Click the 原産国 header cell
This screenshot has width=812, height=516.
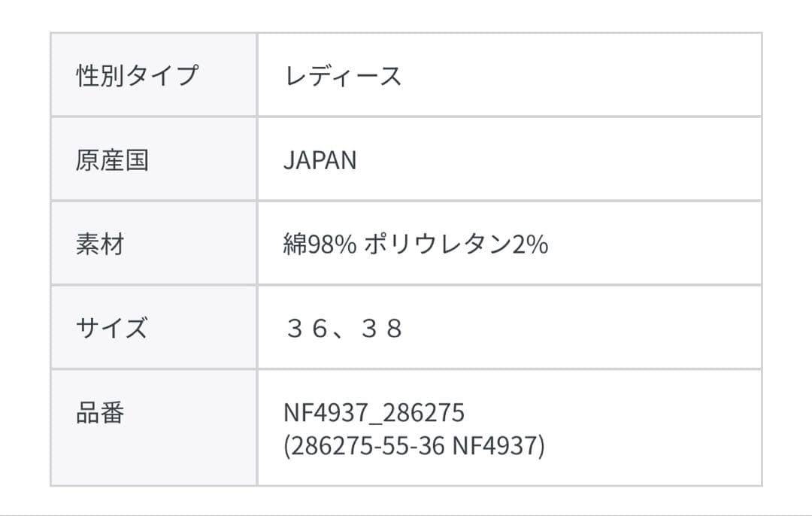(x=112, y=159)
